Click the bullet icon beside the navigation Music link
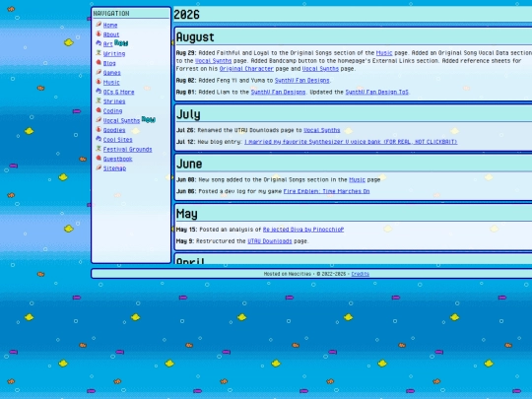 pos(99,82)
